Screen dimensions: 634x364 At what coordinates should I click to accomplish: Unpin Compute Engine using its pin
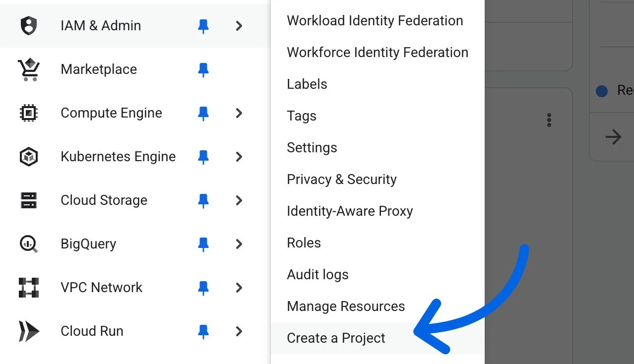pos(203,114)
